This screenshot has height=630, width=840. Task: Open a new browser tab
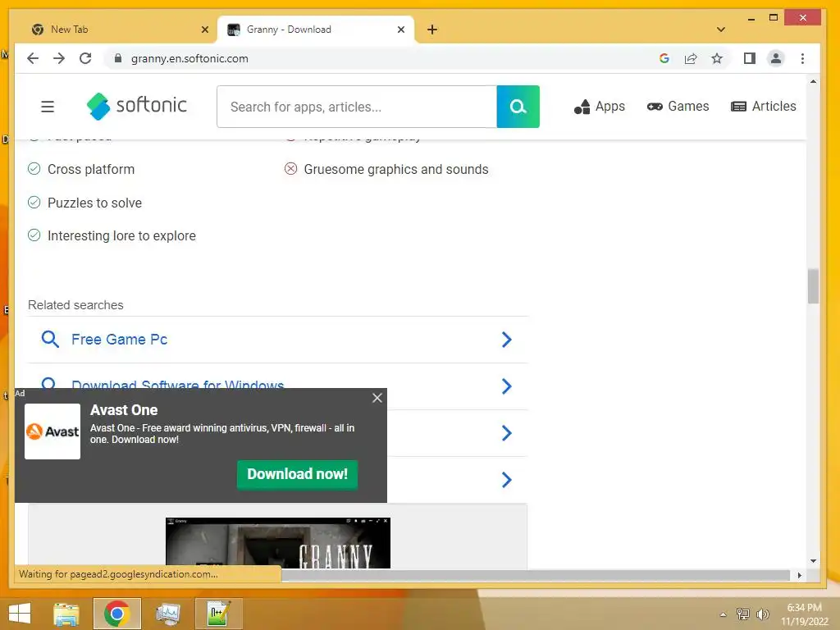tap(432, 30)
